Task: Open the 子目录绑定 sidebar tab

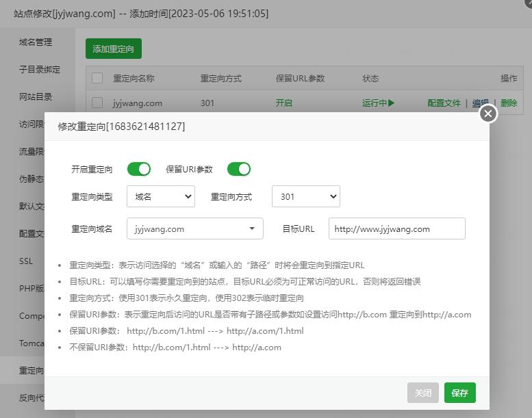Action: point(40,69)
